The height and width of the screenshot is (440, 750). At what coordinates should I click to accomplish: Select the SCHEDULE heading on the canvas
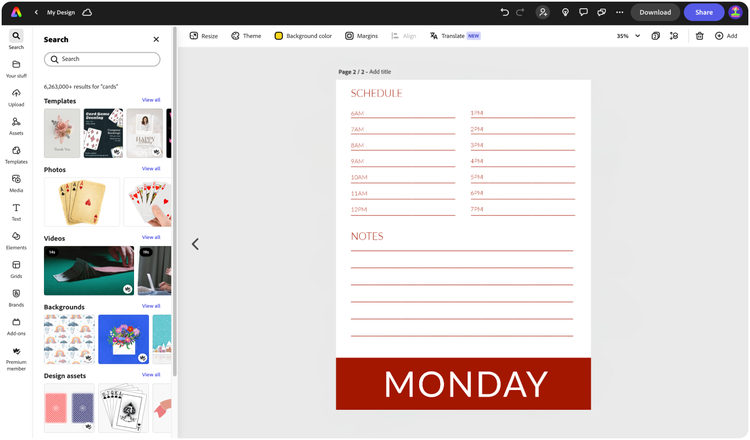pyautogui.click(x=376, y=93)
